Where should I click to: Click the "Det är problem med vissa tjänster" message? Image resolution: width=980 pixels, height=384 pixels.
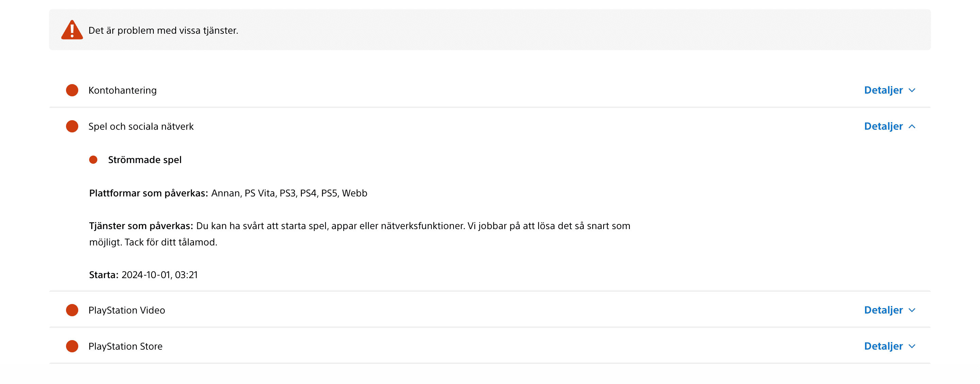click(x=163, y=30)
